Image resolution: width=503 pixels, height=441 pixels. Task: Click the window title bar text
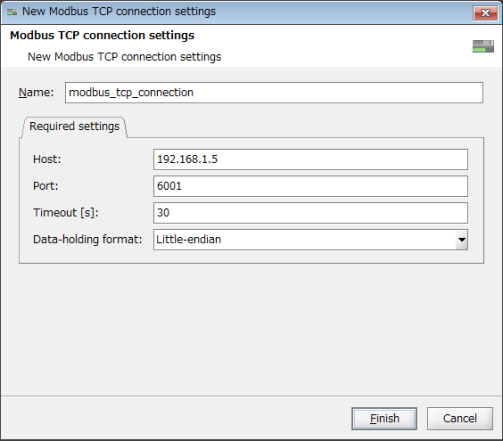pos(119,12)
